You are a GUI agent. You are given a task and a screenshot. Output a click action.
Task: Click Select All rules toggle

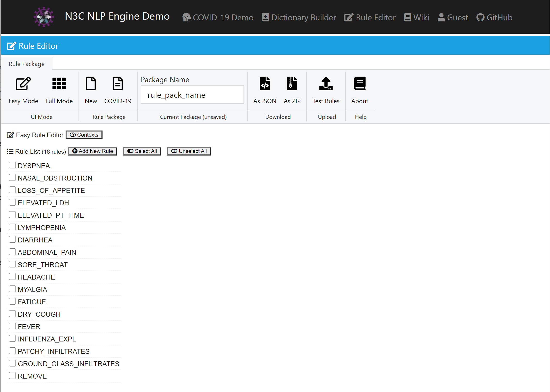(142, 151)
